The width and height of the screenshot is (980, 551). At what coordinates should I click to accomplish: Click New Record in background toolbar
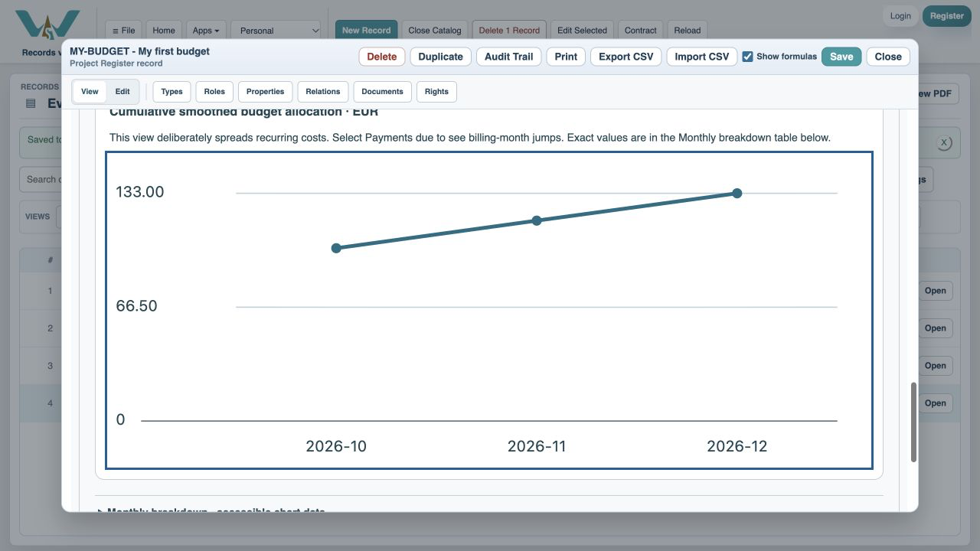click(366, 31)
